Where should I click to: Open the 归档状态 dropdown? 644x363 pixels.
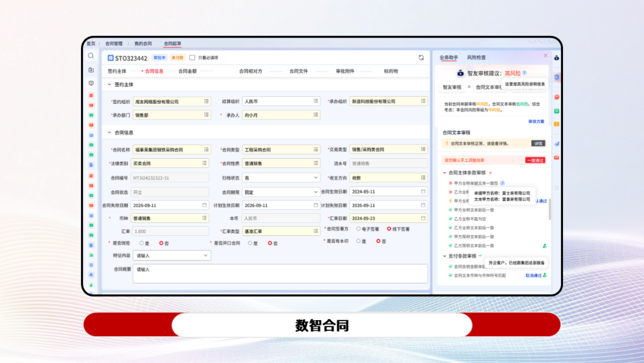point(281,177)
